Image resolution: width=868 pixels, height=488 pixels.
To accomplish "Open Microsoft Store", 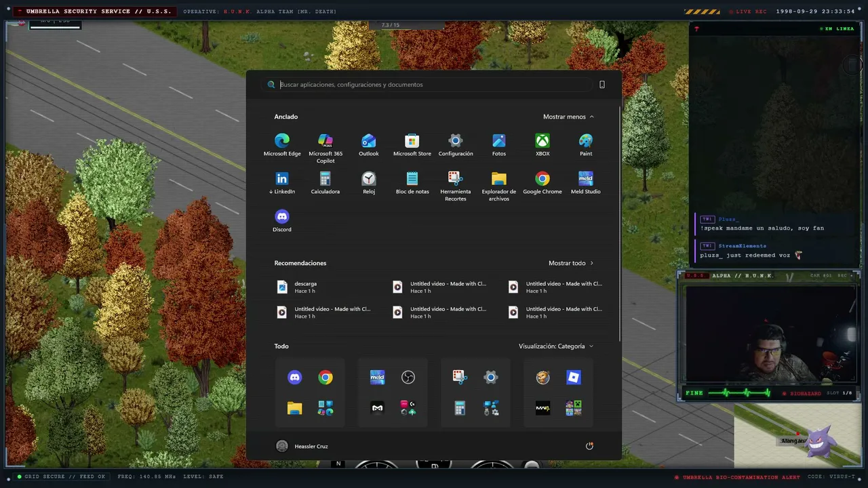I will click(x=412, y=145).
